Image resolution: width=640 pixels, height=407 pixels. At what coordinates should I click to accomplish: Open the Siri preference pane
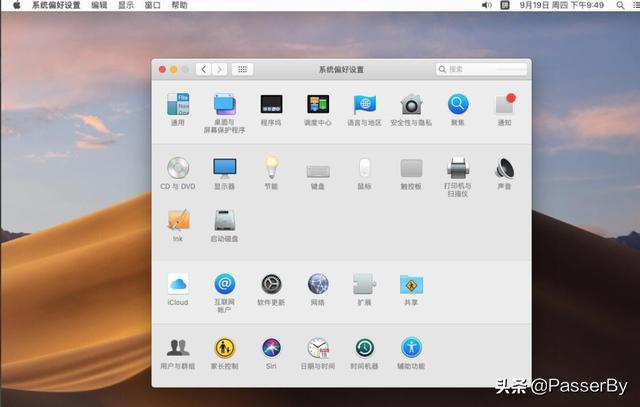[271, 353]
